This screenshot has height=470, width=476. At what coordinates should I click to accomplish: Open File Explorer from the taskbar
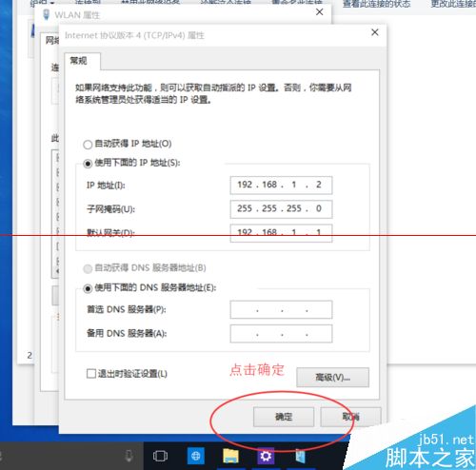(230, 456)
